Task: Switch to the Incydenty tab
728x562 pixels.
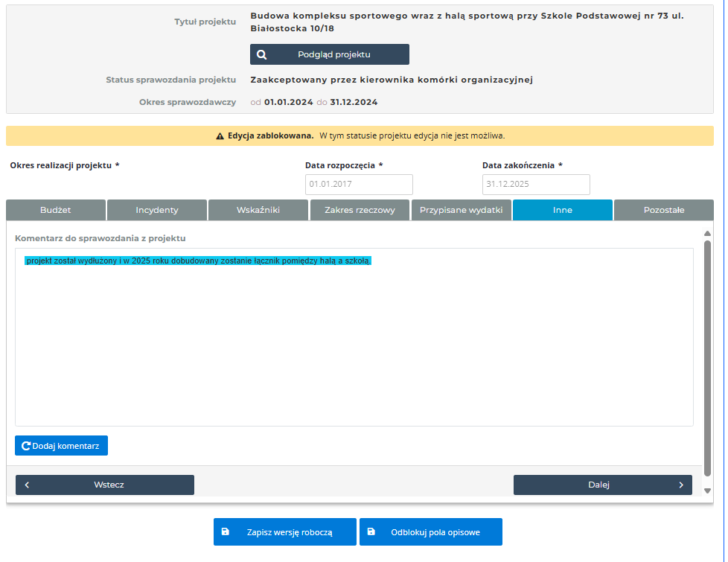Action: pos(157,210)
